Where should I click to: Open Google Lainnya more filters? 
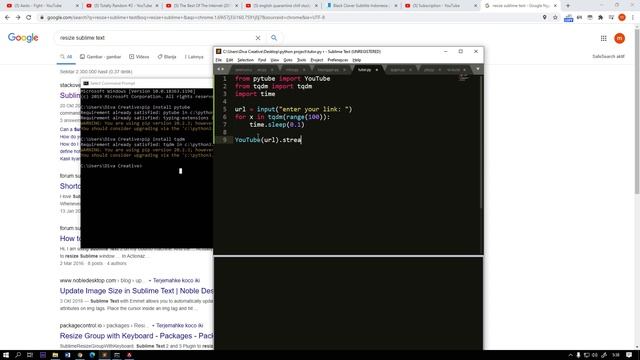coord(194,57)
